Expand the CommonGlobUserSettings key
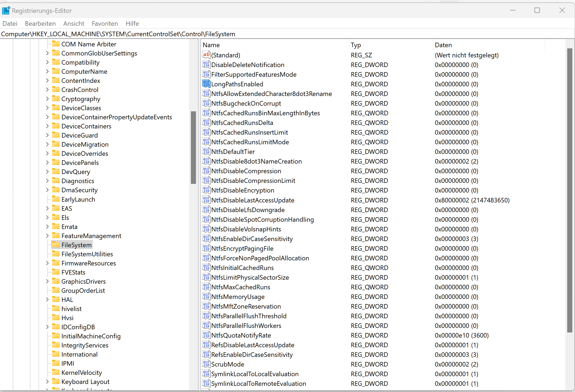575x392 pixels. pos(47,53)
